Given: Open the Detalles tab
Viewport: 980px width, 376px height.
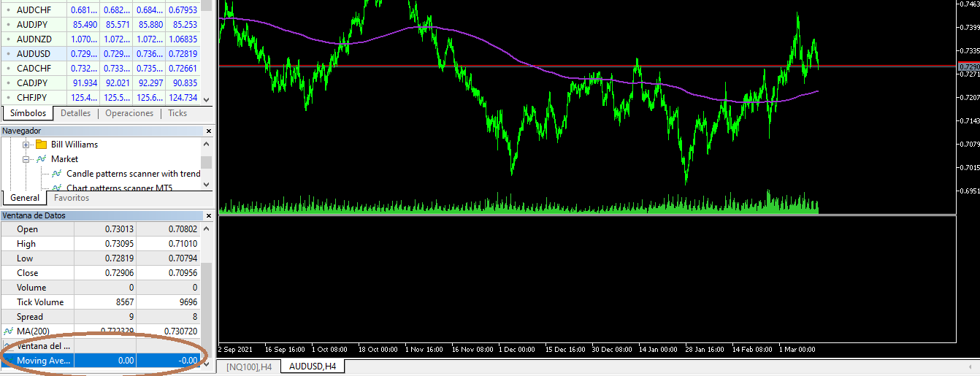Looking at the screenshot, I should (76, 113).
